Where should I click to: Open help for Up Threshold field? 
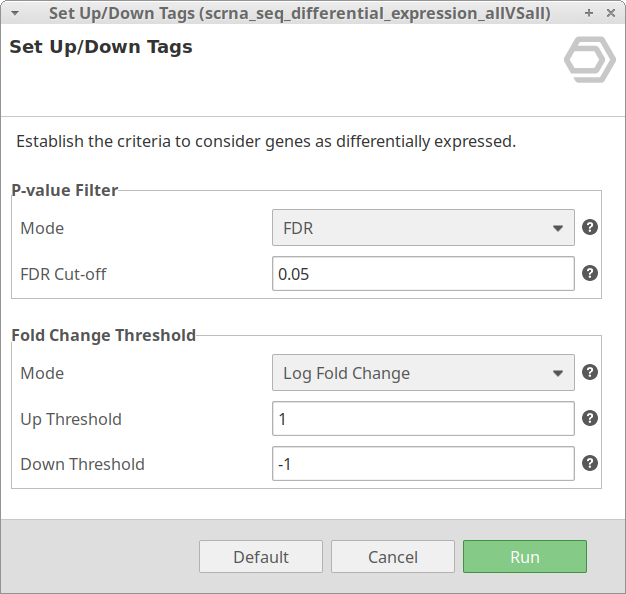(x=590, y=418)
